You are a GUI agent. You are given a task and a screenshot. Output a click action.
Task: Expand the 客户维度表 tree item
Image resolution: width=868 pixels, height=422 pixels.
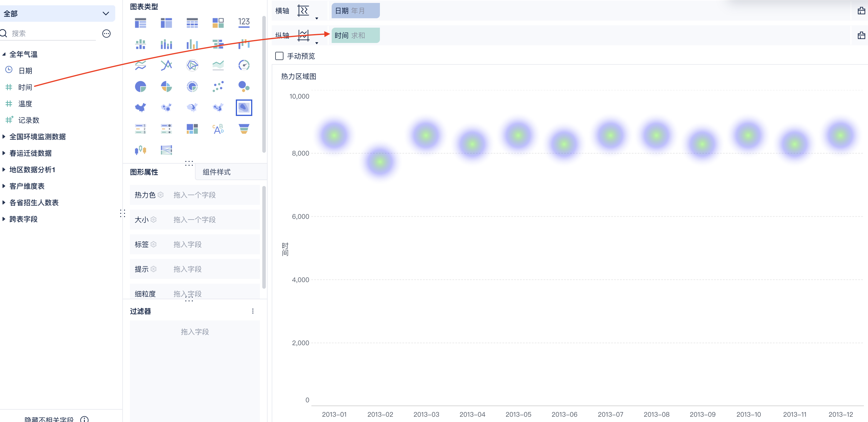[x=4, y=186]
